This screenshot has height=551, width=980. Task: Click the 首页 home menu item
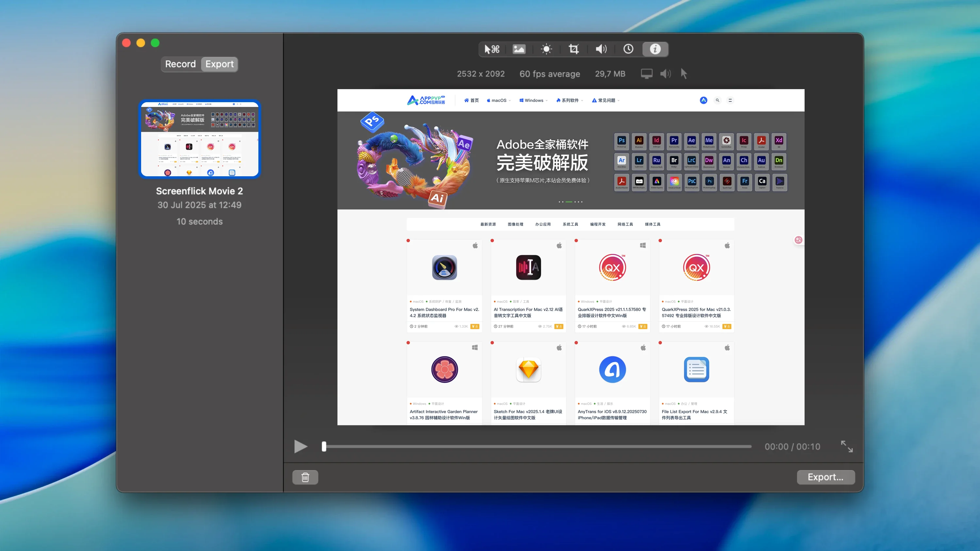point(471,101)
